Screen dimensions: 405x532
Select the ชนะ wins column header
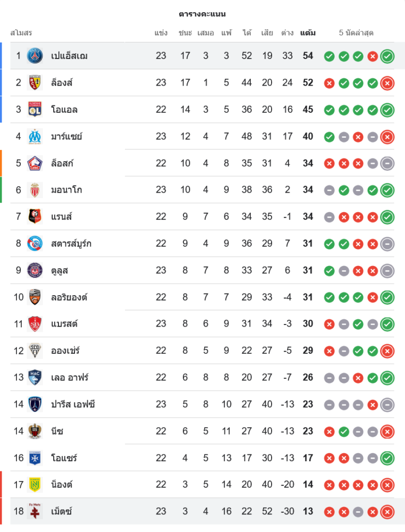[x=185, y=33]
